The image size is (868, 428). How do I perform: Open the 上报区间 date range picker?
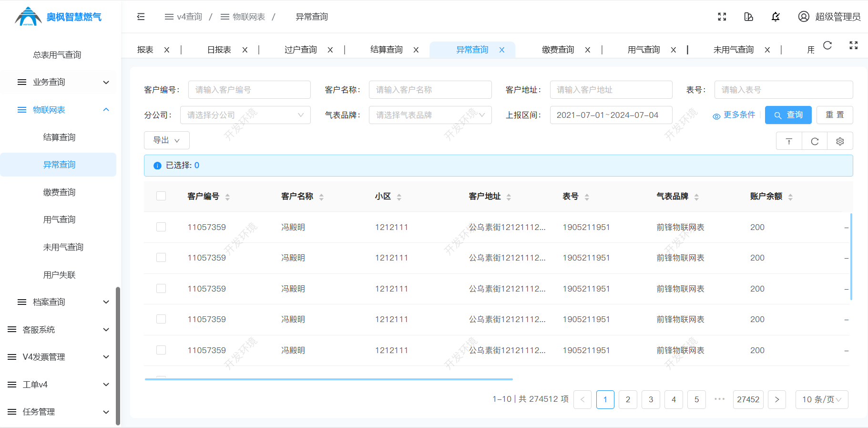[x=611, y=115]
